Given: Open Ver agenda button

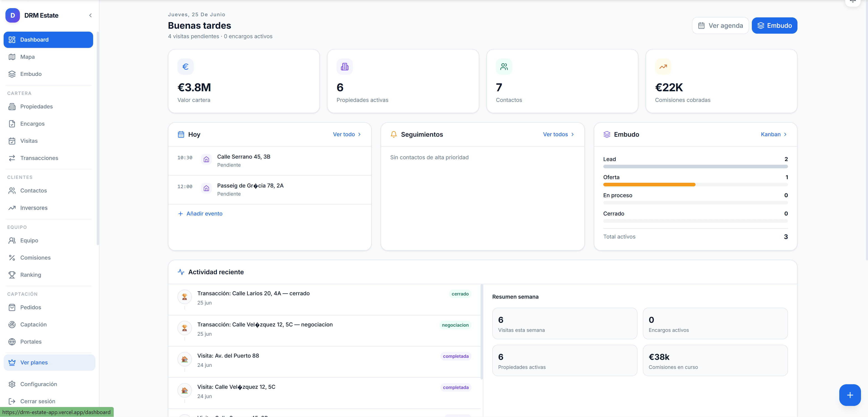Looking at the screenshot, I should (x=720, y=26).
